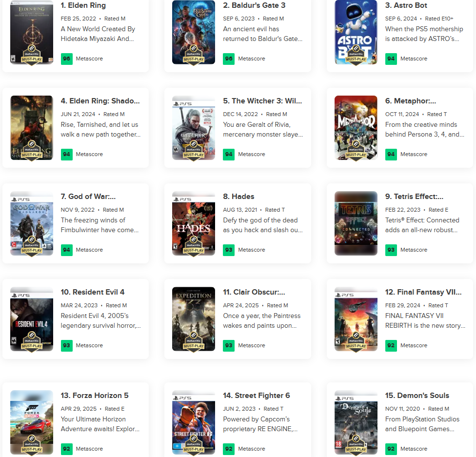Click the 94 score box for The Witcher 3
476x457 pixels.
coord(229,154)
